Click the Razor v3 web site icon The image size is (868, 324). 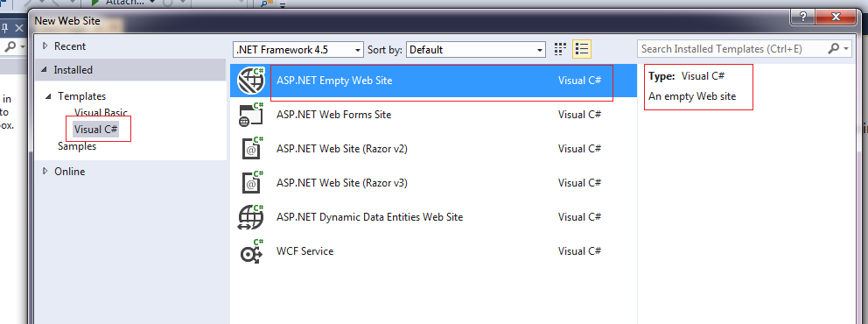pos(252,183)
